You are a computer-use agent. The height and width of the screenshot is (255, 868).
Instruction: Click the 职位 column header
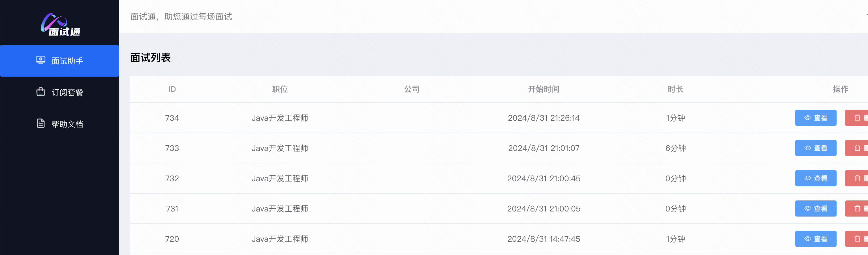pyautogui.click(x=280, y=89)
